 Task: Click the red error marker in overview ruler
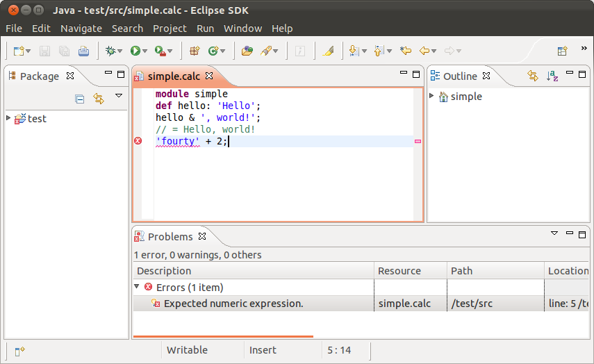tap(418, 141)
